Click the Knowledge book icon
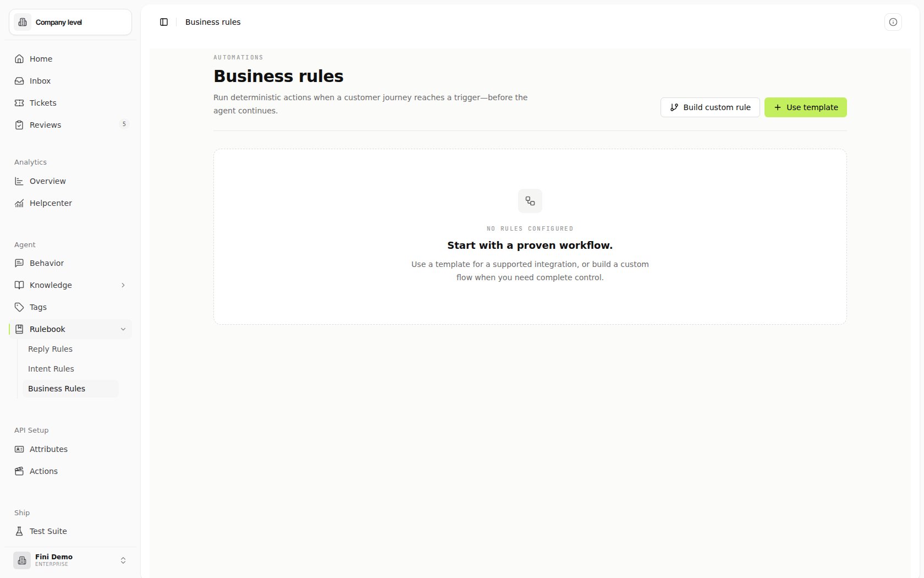This screenshot has width=924, height=578. [x=19, y=285]
